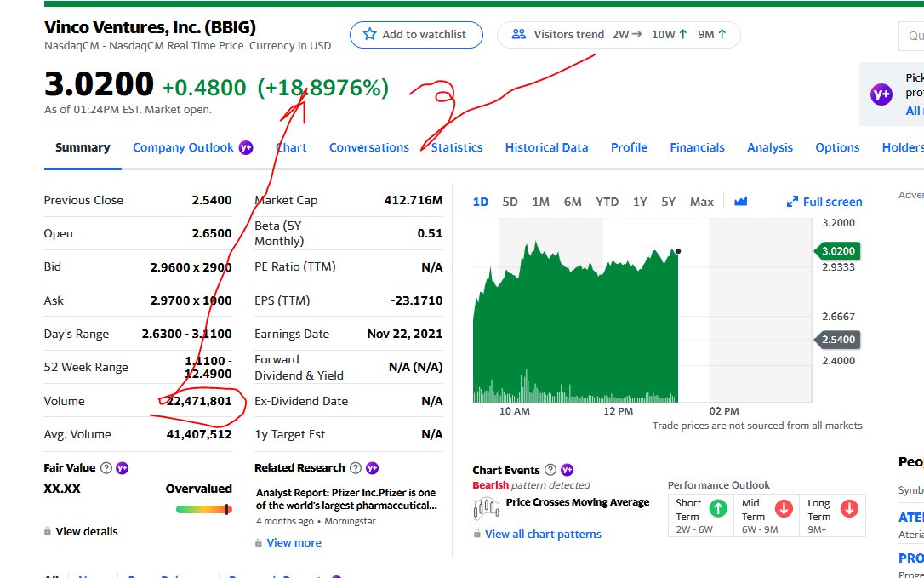Go to the Options tab

[837, 147]
